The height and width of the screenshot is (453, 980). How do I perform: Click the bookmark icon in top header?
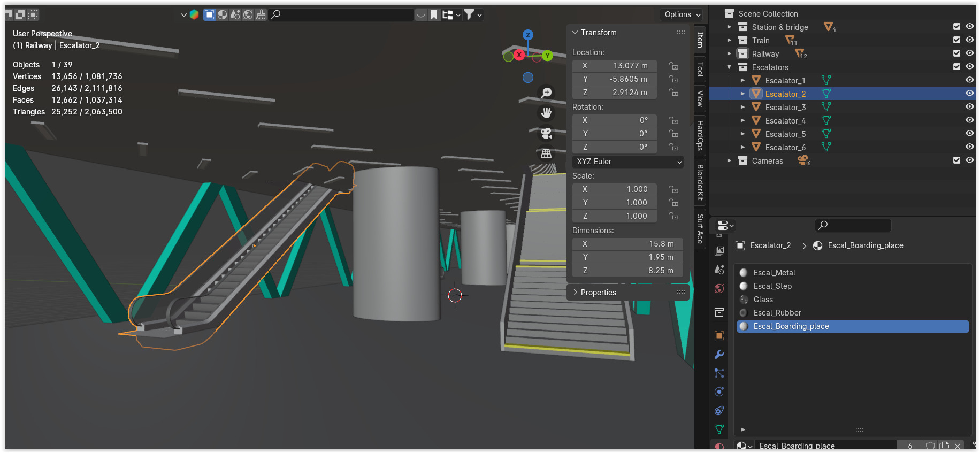click(434, 14)
